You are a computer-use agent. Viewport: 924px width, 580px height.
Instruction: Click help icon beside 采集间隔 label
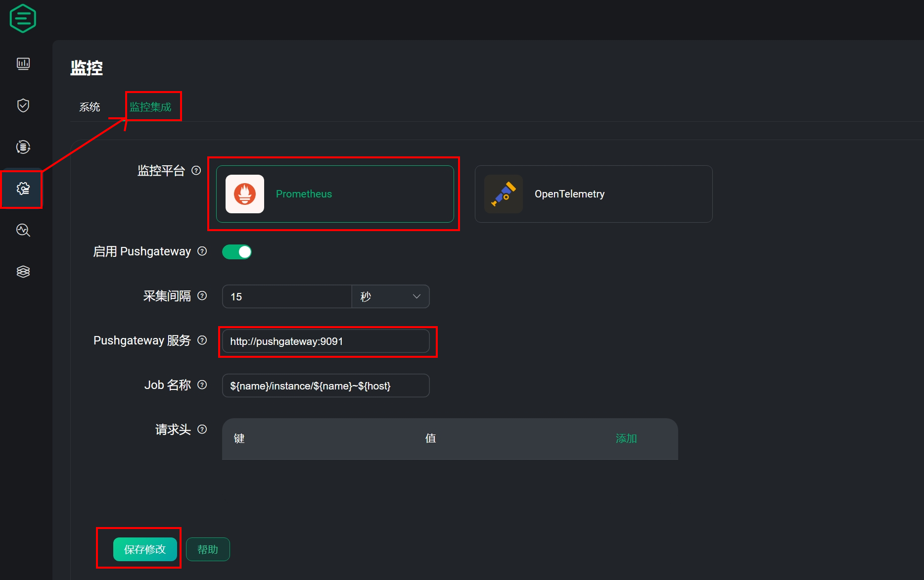click(202, 296)
